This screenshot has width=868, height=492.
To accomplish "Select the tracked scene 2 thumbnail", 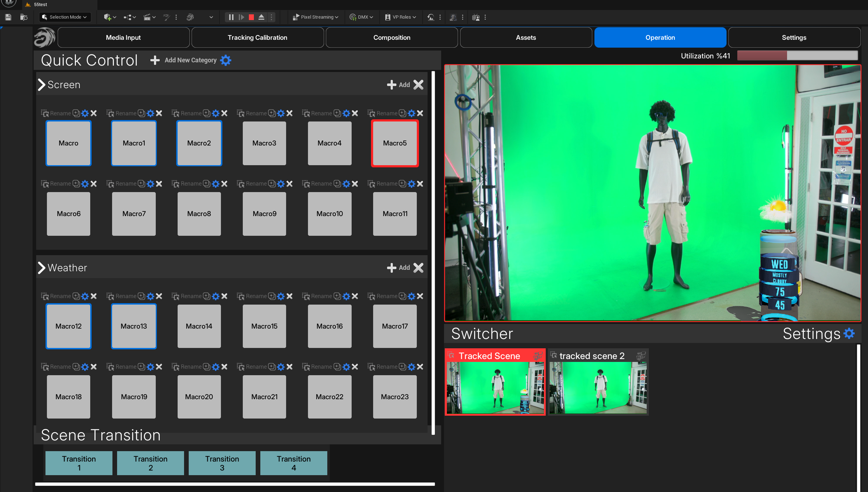I will (598, 387).
